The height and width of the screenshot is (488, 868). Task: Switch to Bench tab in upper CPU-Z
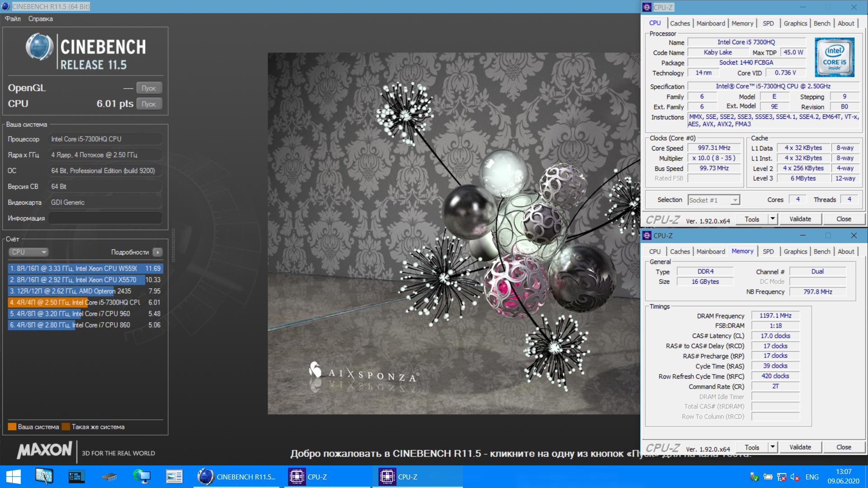[x=822, y=23]
